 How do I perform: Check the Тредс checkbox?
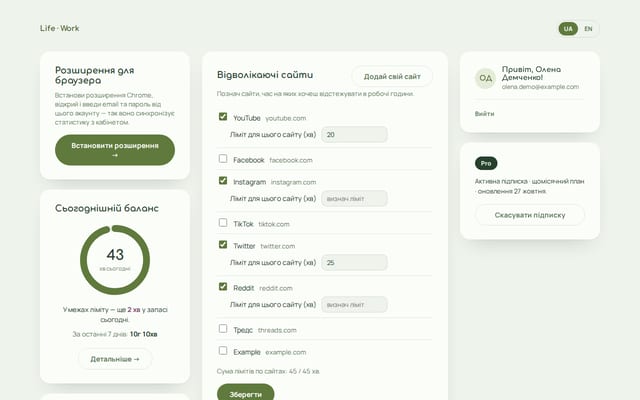pos(223,329)
